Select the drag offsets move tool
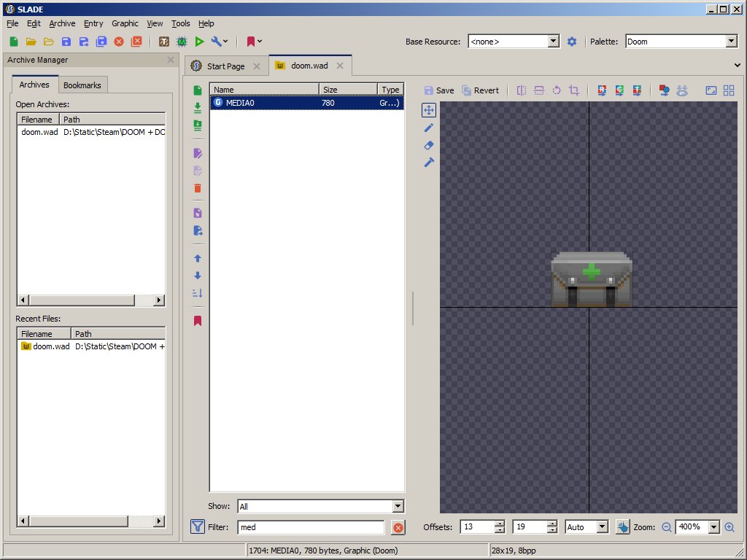The width and height of the screenshot is (747, 560). 429,110
